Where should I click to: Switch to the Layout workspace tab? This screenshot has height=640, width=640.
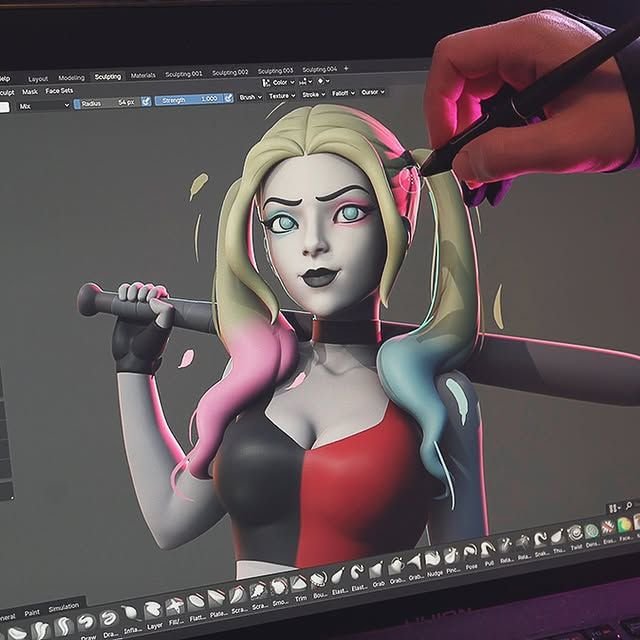click(x=38, y=79)
